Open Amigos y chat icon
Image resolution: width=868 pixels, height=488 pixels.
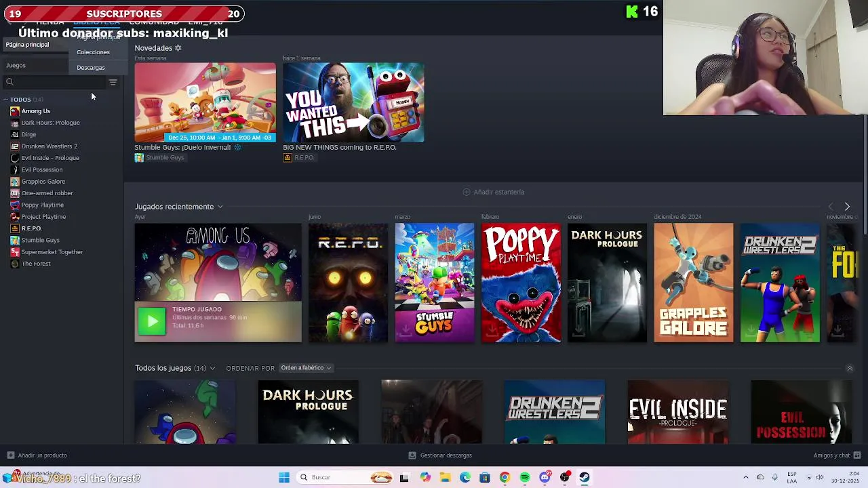[857, 455]
